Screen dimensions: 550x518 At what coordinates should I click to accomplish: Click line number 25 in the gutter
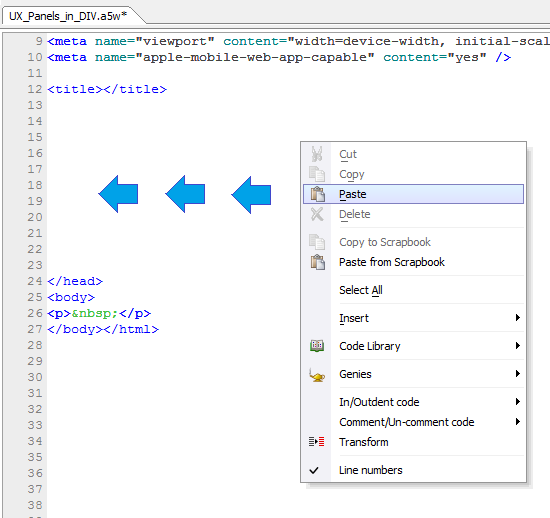(35, 297)
